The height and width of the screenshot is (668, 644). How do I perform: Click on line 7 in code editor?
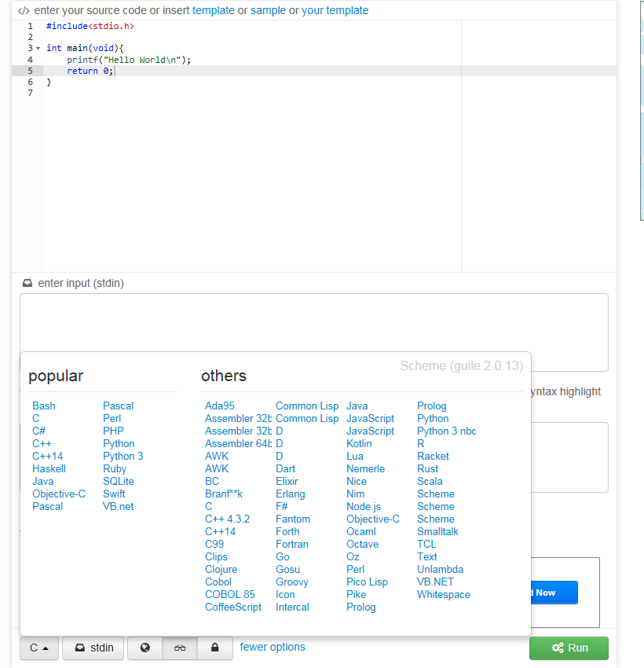[236, 93]
